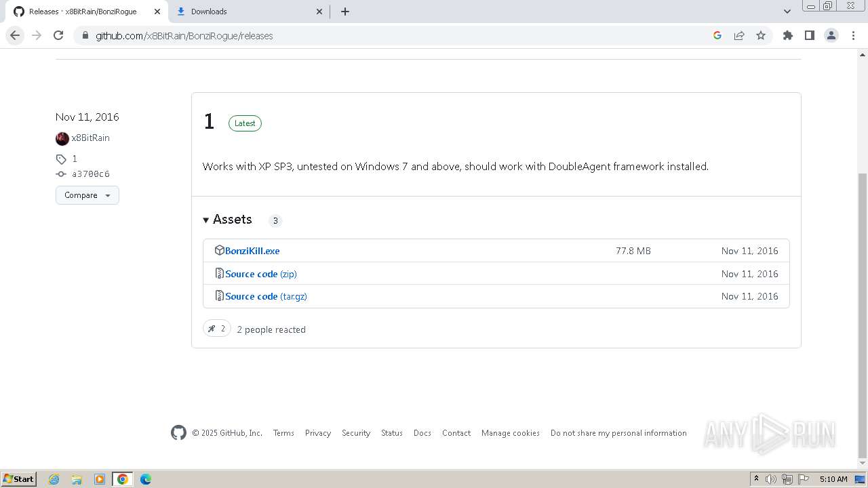Open a new browser tab
The image size is (868, 488).
click(x=345, y=12)
